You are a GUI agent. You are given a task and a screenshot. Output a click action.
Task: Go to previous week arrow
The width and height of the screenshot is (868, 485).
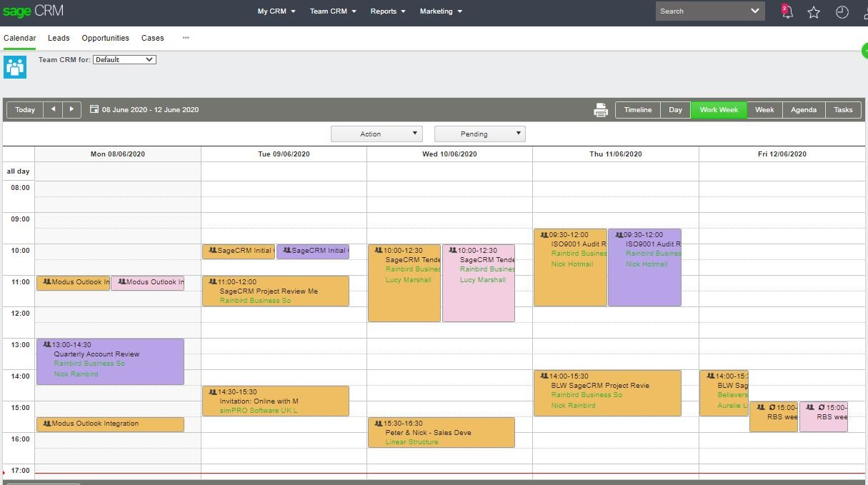pyautogui.click(x=53, y=109)
